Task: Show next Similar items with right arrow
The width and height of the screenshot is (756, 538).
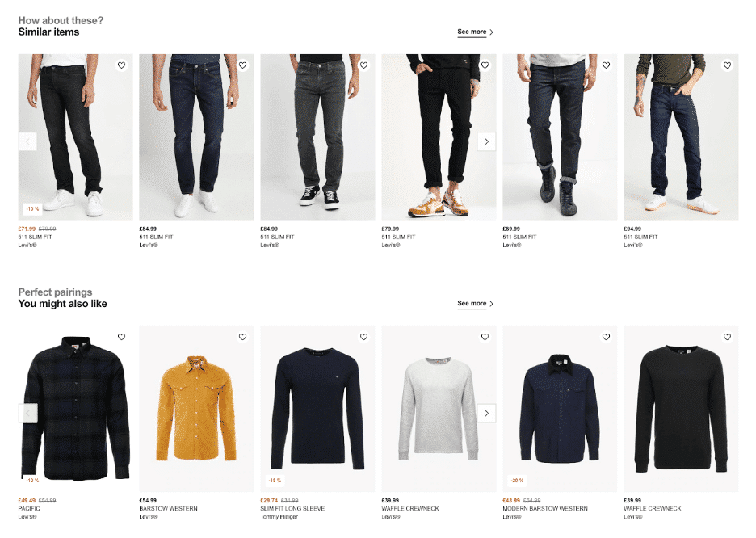Action: pyautogui.click(x=486, y=141)
